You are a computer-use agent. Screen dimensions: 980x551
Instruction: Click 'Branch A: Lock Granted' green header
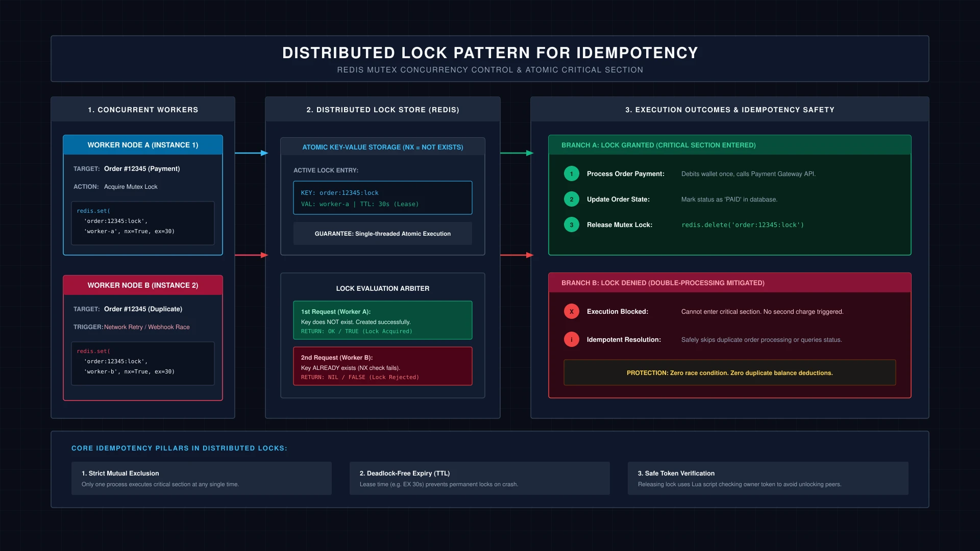coord(730,145)
